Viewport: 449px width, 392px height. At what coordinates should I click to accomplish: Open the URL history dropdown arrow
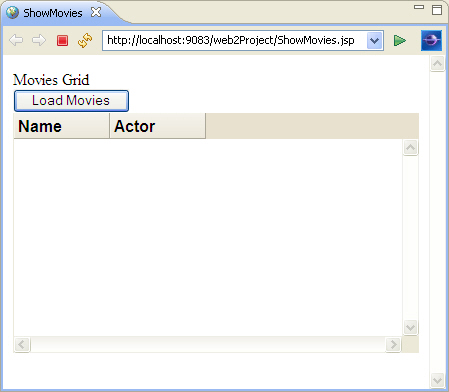pyautogui.click(x=375, y=41)
